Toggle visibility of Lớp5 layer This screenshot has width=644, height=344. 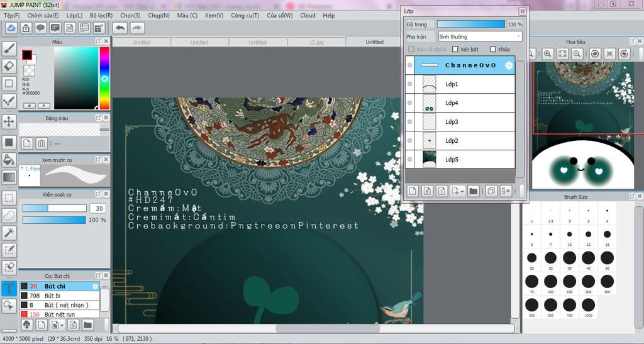click(x=409, y=160)
